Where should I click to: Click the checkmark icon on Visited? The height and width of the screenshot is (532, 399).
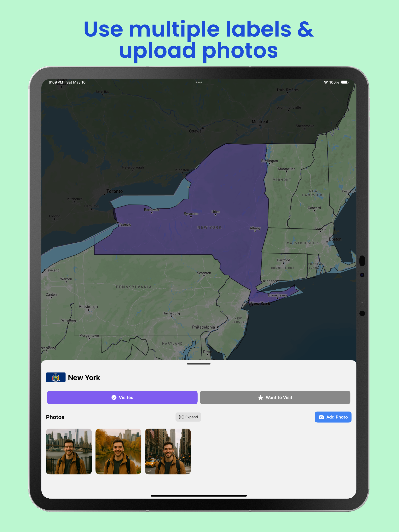click(x=114, y=398)
